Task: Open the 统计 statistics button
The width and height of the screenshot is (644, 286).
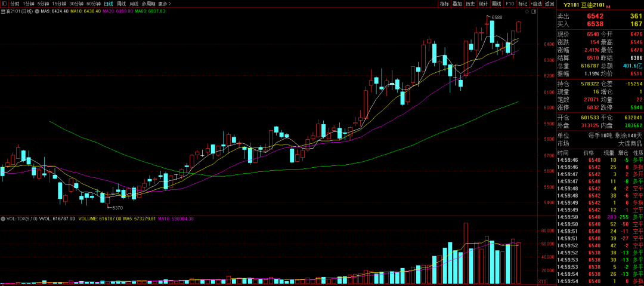Action: pyautogui.click(x=484, y=4)
